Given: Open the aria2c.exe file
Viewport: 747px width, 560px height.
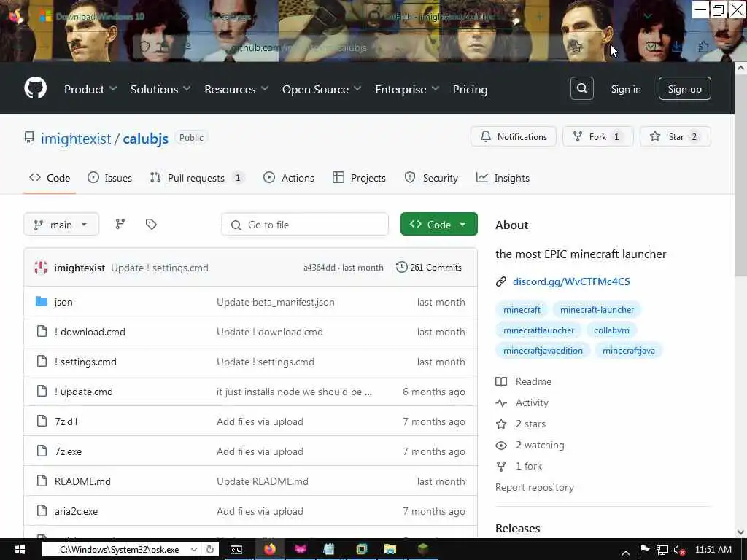Looking at the screenshot, I should point(76,511).
